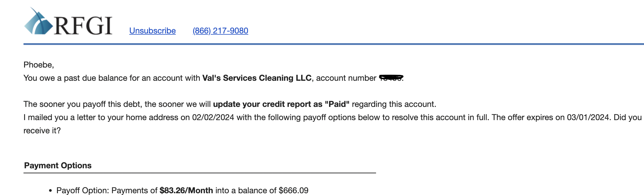Click the 03/01/2024 expiration date
This screenshot has width=644, height=195.
point(588,117)
